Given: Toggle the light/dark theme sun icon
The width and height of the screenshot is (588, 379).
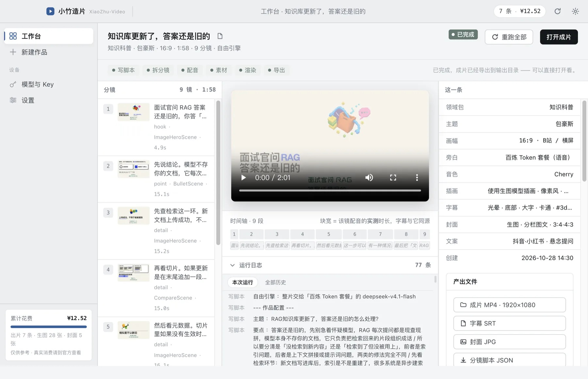Looking at the screenshot, I should (x=575, y=11).
